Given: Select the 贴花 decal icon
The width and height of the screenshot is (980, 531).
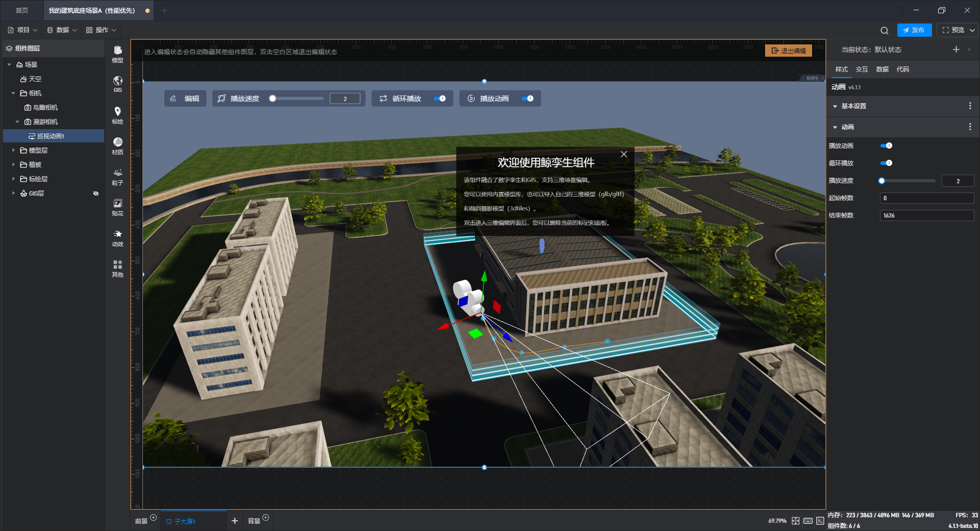Looking at the screenshot, I should [117, 206].
